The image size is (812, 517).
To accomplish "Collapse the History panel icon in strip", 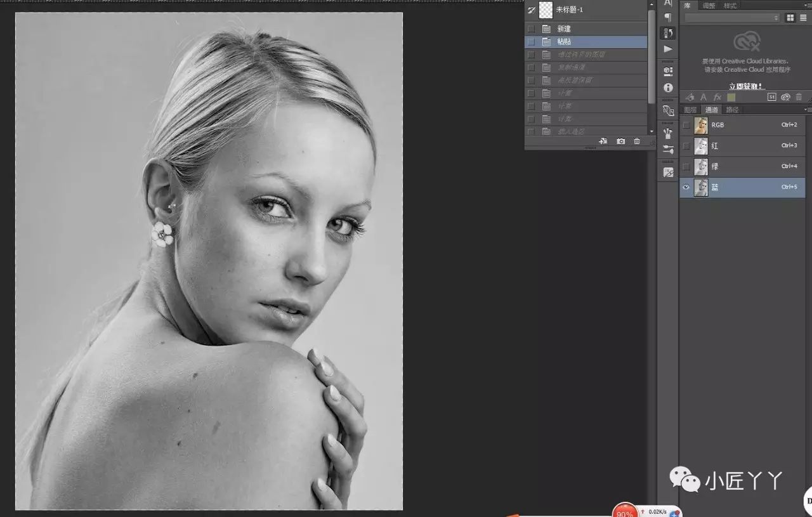I will 668,33.
